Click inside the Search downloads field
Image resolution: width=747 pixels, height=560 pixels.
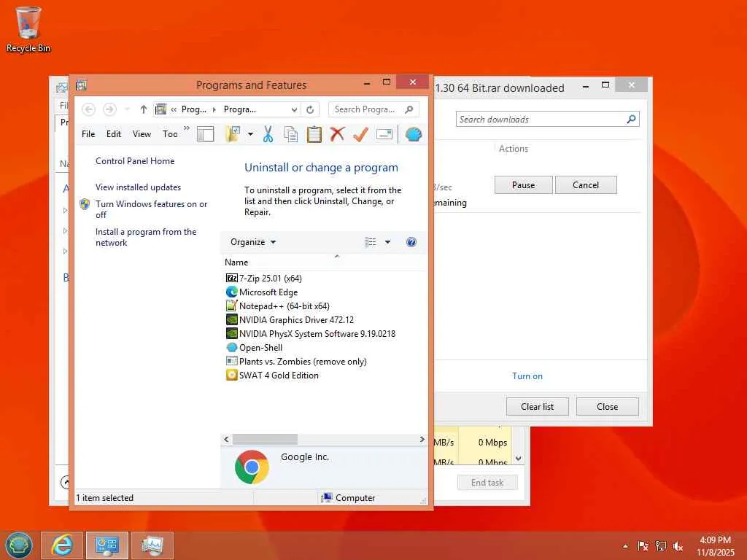click(541, 120)
